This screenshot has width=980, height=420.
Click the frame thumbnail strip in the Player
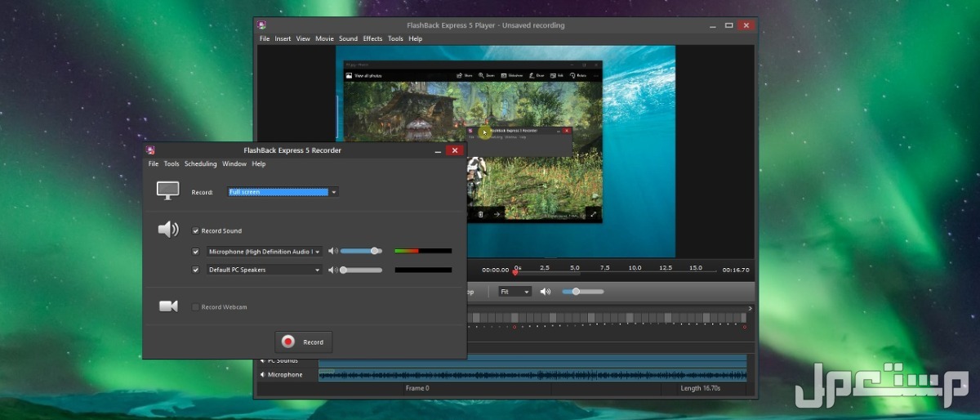pos(607,318)
